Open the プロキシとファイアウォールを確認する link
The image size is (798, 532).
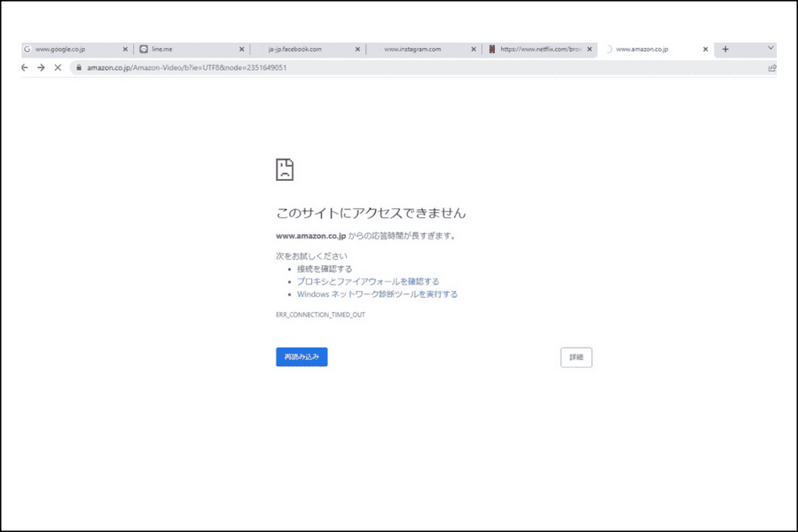(368, 282)
